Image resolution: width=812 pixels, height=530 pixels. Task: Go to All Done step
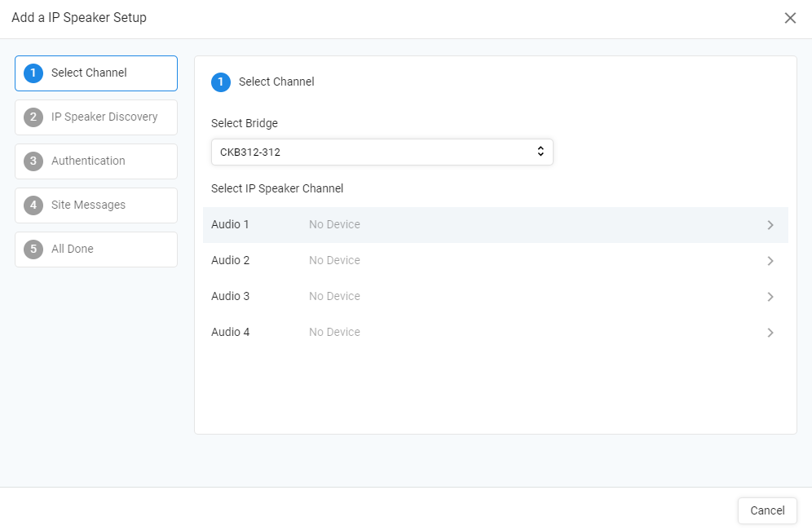pyautogui.click(x=96, y=250)
